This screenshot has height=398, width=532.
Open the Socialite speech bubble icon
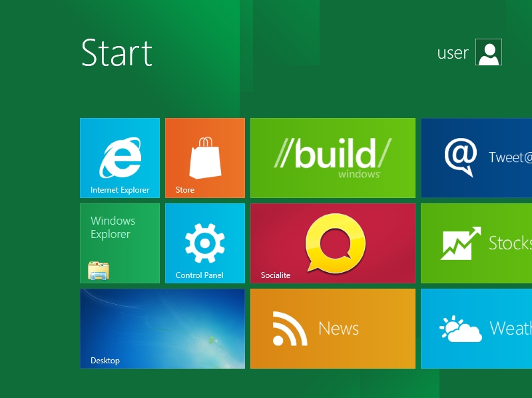[335, 243]
